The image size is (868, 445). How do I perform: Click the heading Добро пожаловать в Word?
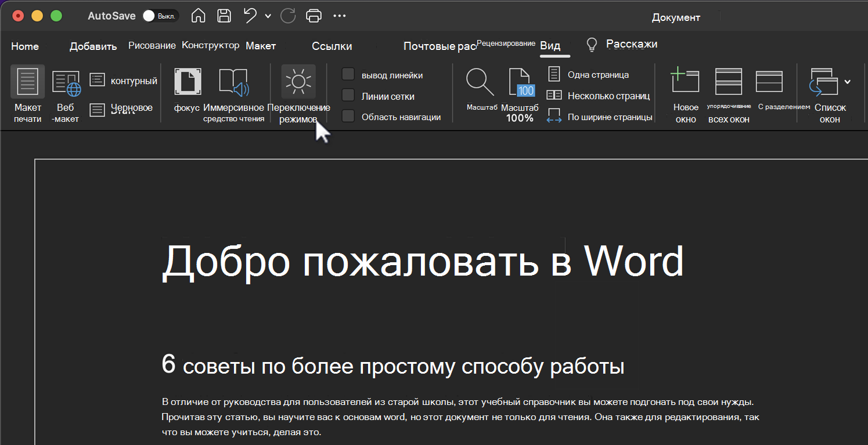coord(423,261)
